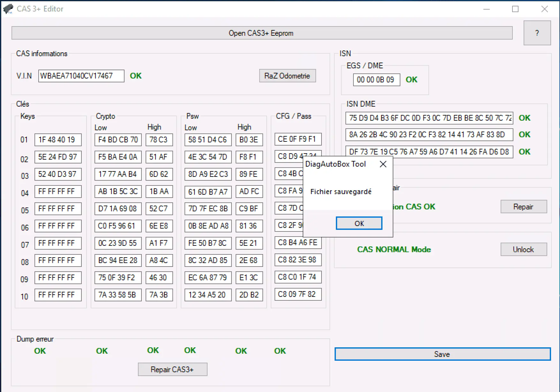Select Crypto High field 7A 3B
The height and width of the screenshot is (392, 560).
[159, 295]
